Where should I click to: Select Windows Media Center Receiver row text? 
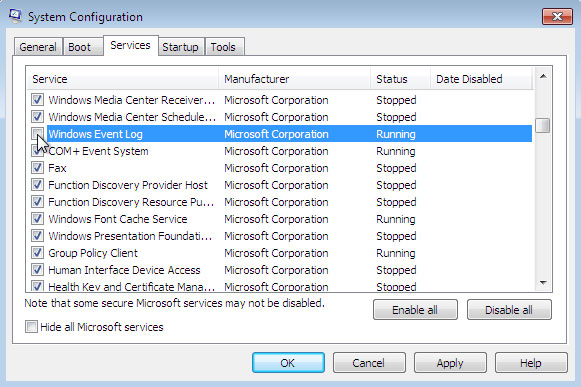point(132,100)
